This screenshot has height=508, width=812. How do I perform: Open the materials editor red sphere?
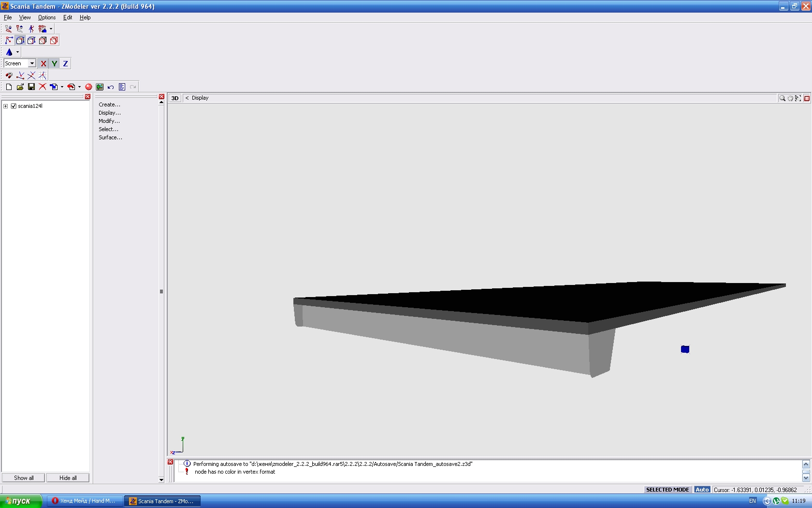88,87
